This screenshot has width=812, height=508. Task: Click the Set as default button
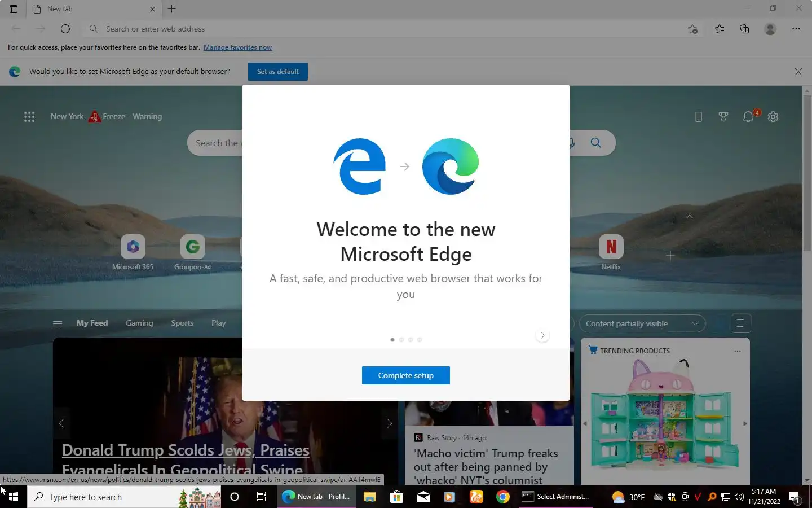click(x=278, y=72)
